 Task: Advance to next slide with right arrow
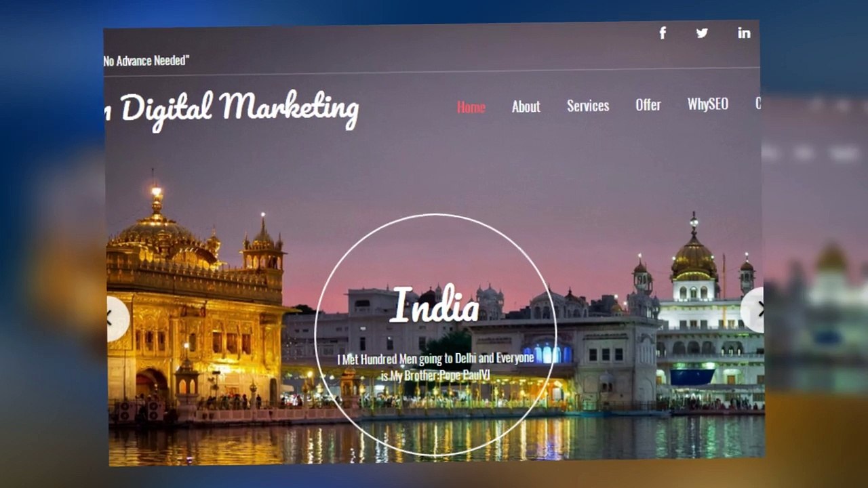(753, 310)
